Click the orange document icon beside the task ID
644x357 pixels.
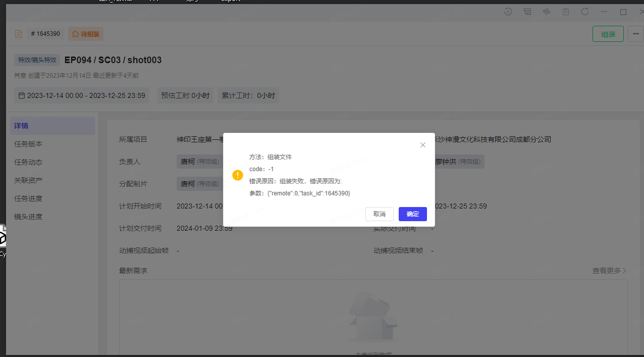click(x=19, y=34)
